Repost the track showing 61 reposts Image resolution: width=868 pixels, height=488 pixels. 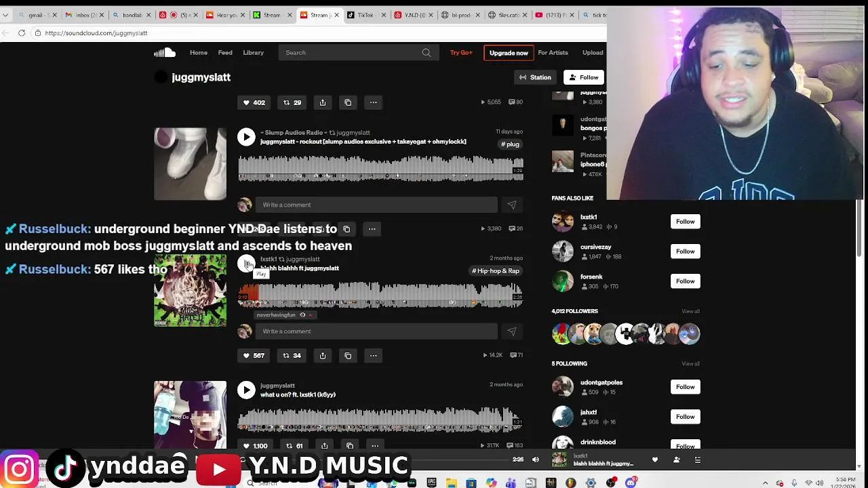[294, 445]
